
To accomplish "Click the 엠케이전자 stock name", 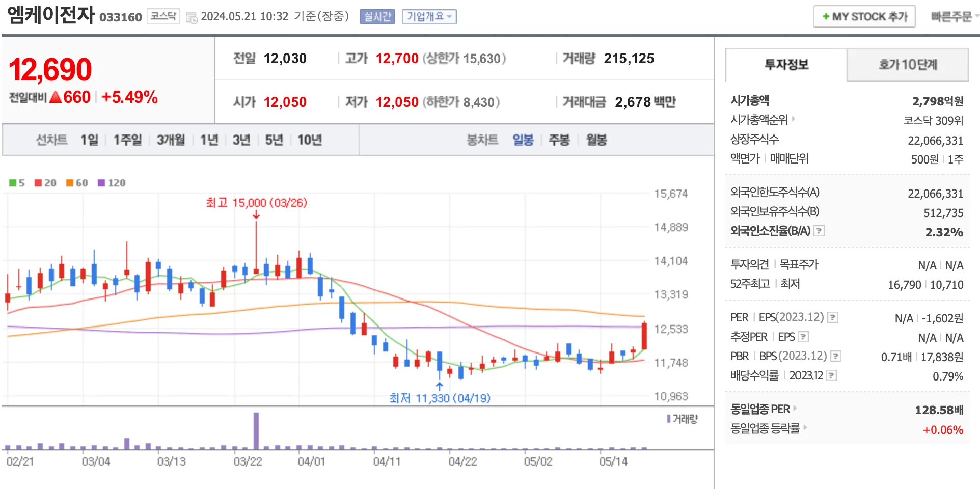I will (51, 15).
